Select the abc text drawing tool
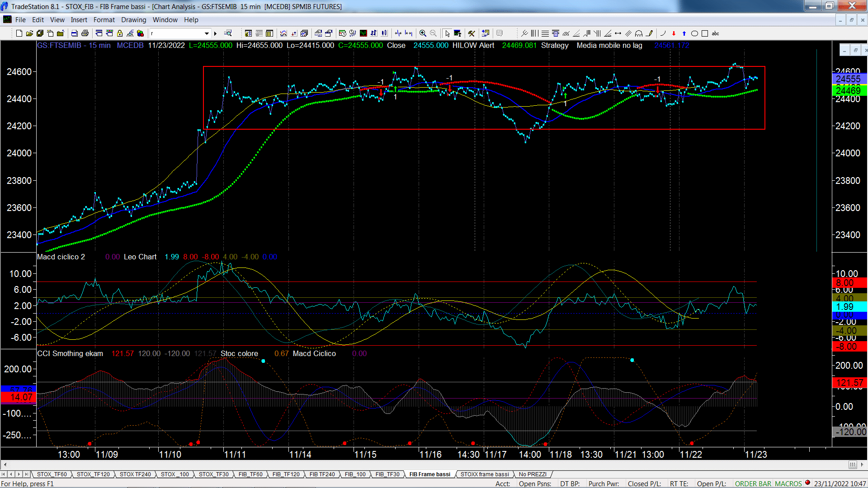The height and width of the screenshot is (488, 868). coord(715,33)
